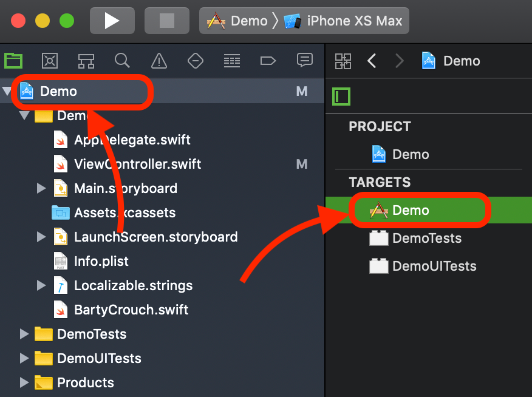This screenshot has width=532, height=397.
Task: Click the AppDelegate.swift Swift file icon
Action: point(60,140)
